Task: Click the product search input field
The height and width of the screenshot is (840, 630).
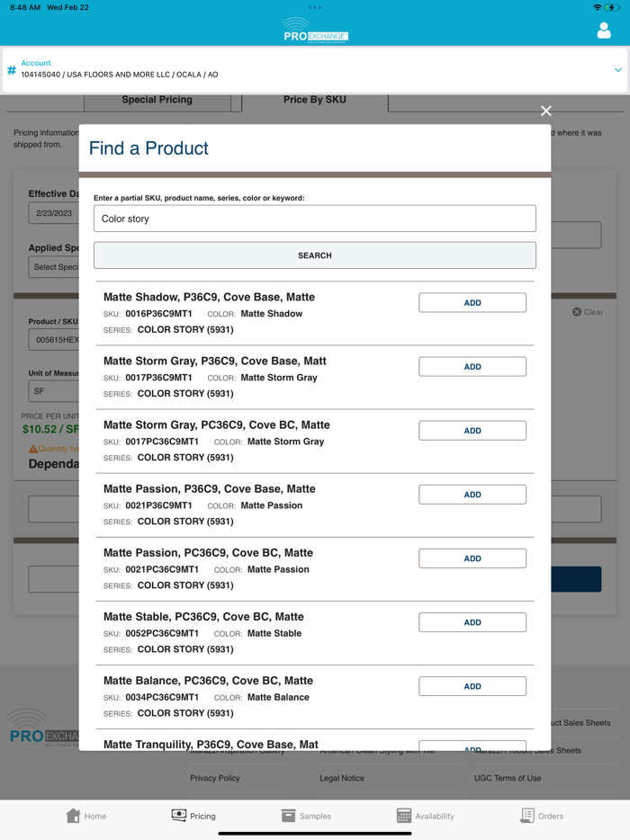Action: [314, 218]
